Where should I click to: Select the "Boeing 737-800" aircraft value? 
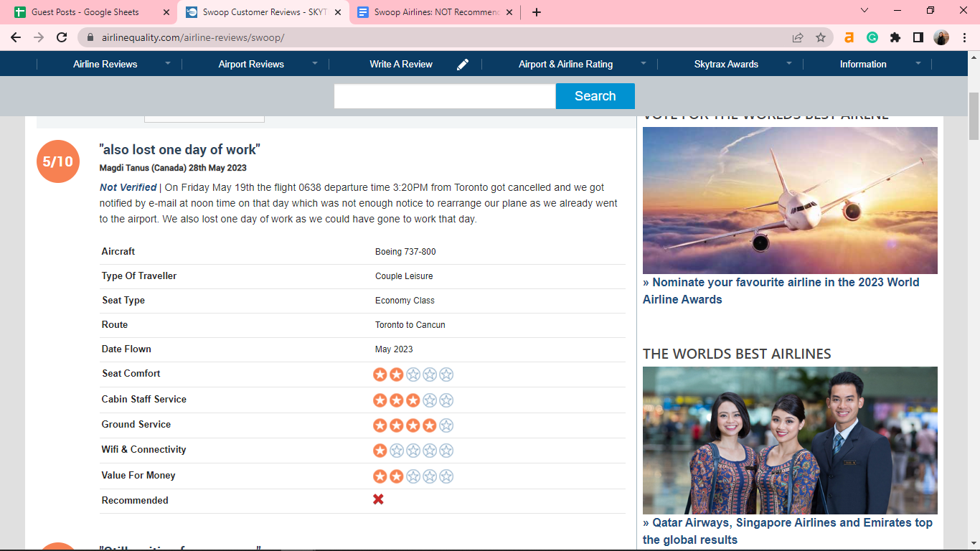click(405, 252)
